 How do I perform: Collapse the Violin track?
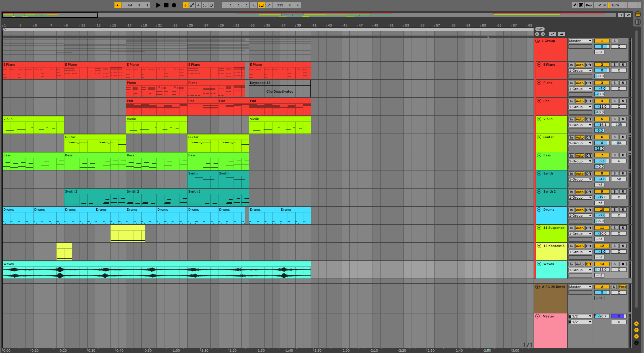tap(539, 119)
